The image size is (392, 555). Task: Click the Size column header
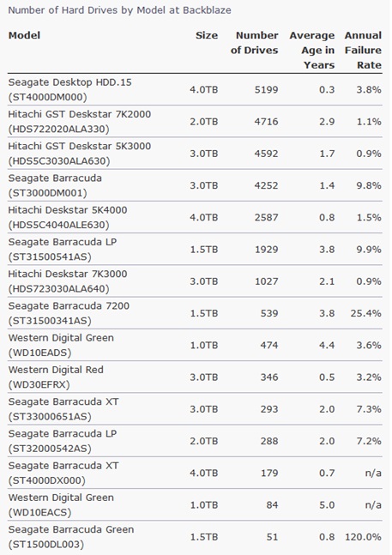[x=207, y=35]
